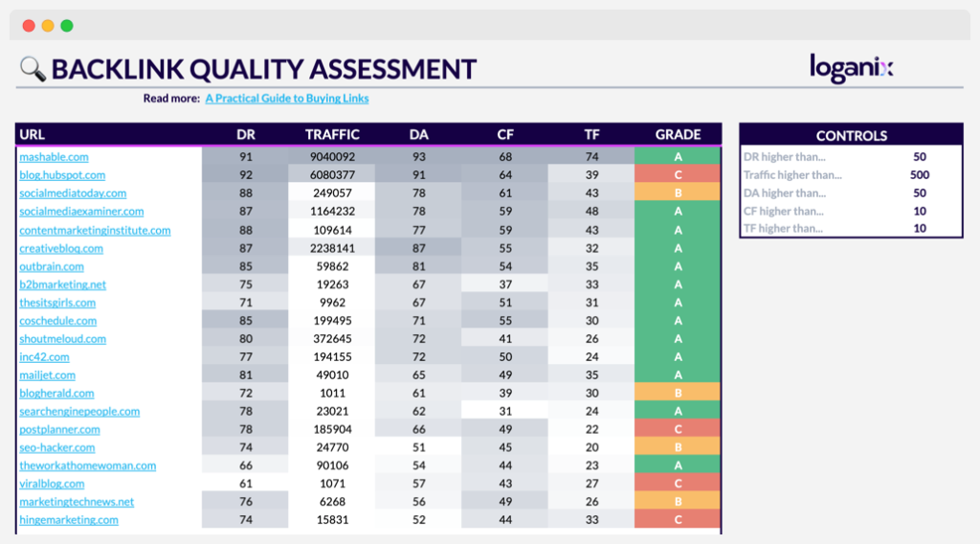Open 'A Practical Guide to Buying Links'
Screen dimensions: 980x544
coord(286,99)
